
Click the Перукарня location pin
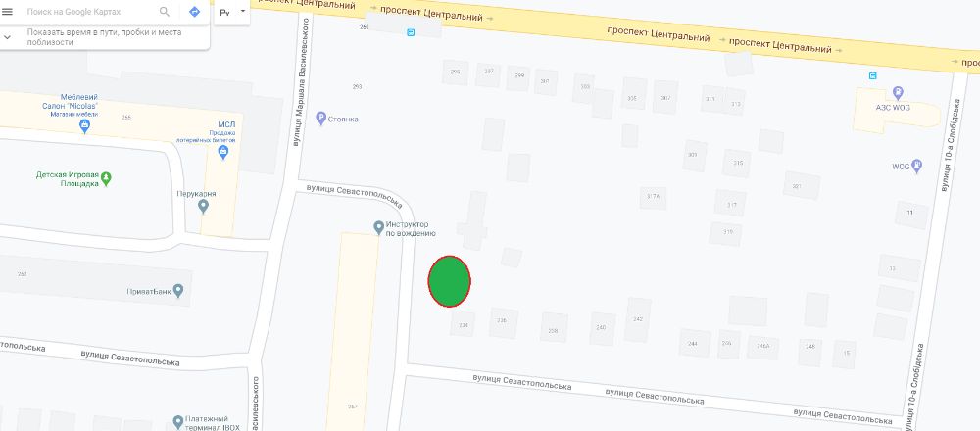click(x=203, y=206)
